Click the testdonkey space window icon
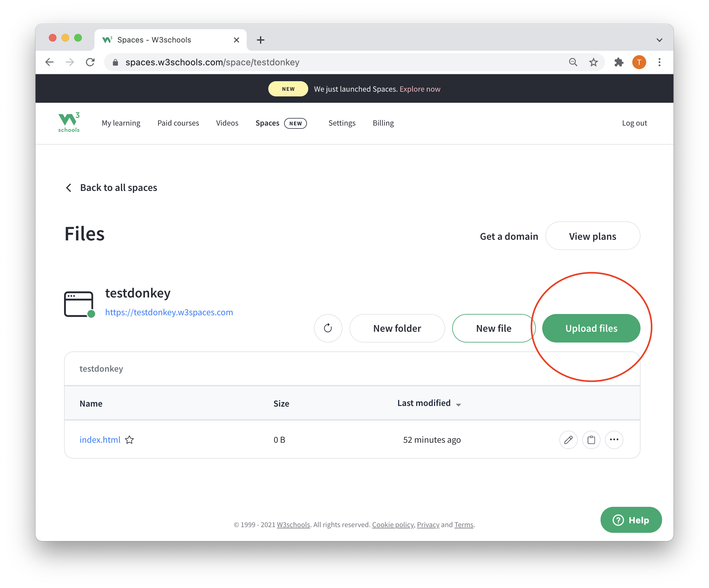 click(79, 304)
